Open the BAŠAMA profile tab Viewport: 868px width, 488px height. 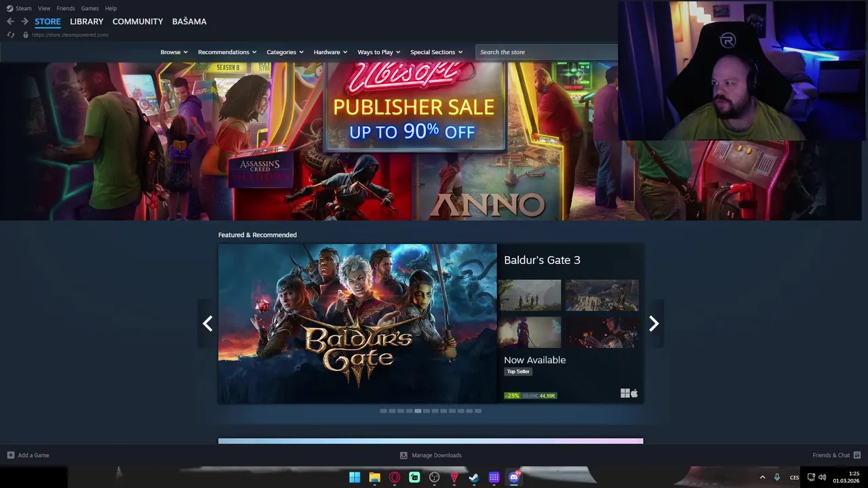click(x=189, y=22)
